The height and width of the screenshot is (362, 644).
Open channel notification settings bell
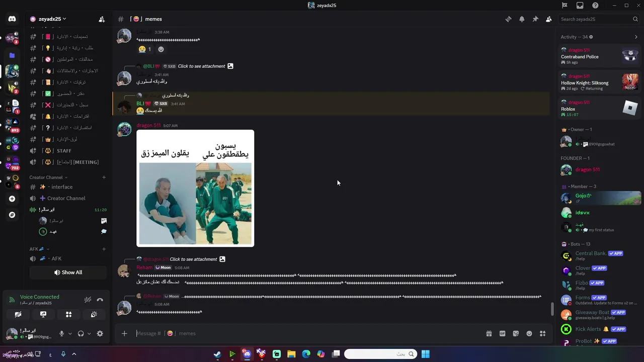coord(522,19)
